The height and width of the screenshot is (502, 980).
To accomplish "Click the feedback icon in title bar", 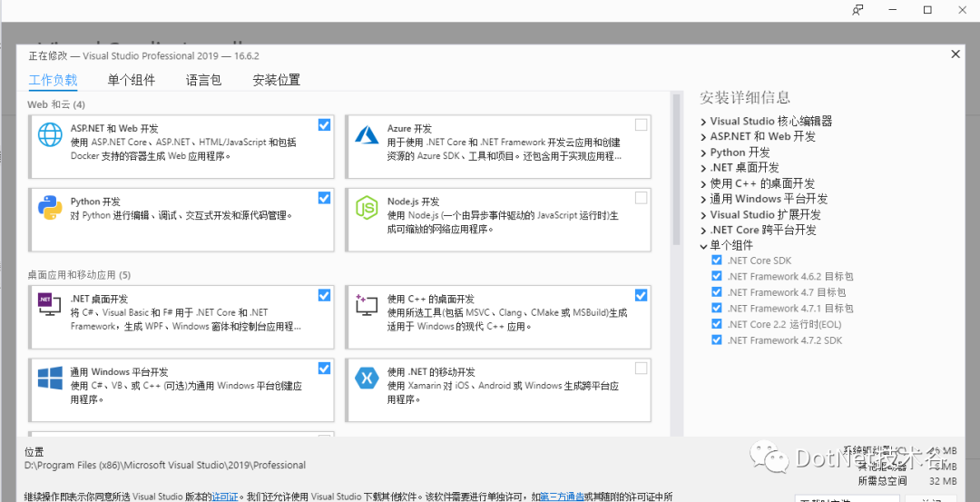I will tap(857, 10).
